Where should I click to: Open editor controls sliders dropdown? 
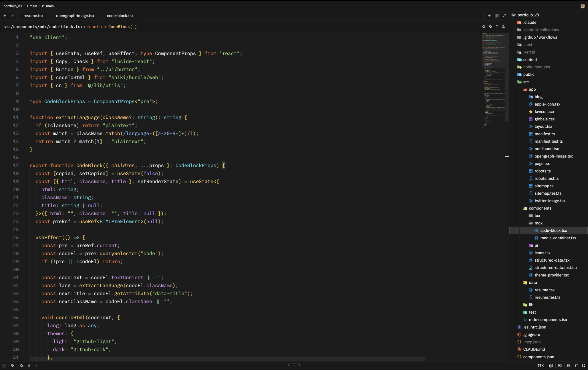503,27
